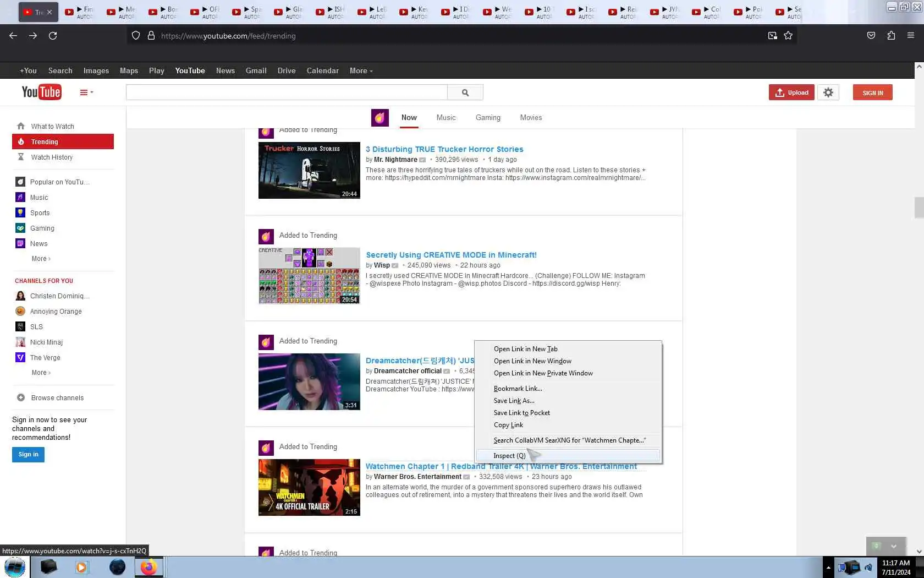Open Firefox hamburger application menu

point(911,36)
